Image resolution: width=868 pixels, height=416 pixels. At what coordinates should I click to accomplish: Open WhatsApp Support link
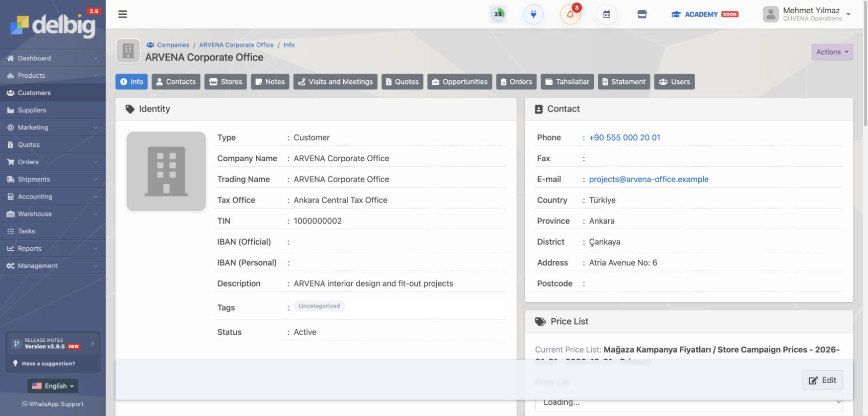53,404
